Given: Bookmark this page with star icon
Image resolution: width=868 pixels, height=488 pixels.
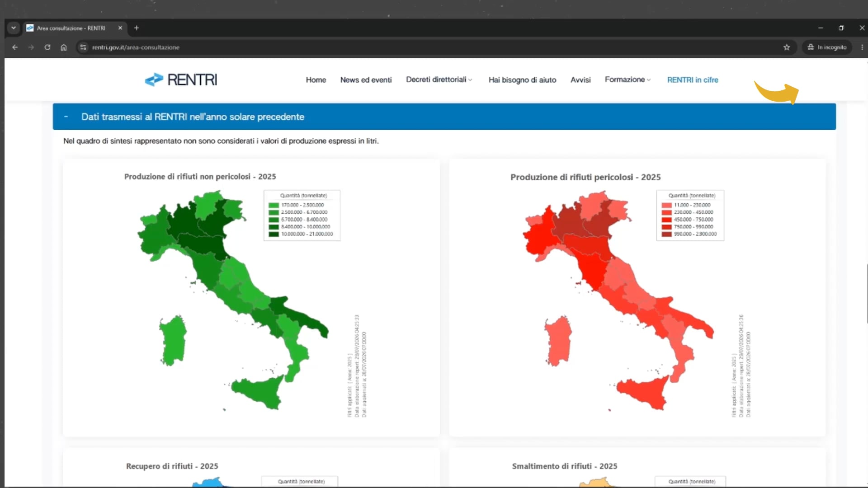Looking at the screenshot, I should tap(787, 47).
